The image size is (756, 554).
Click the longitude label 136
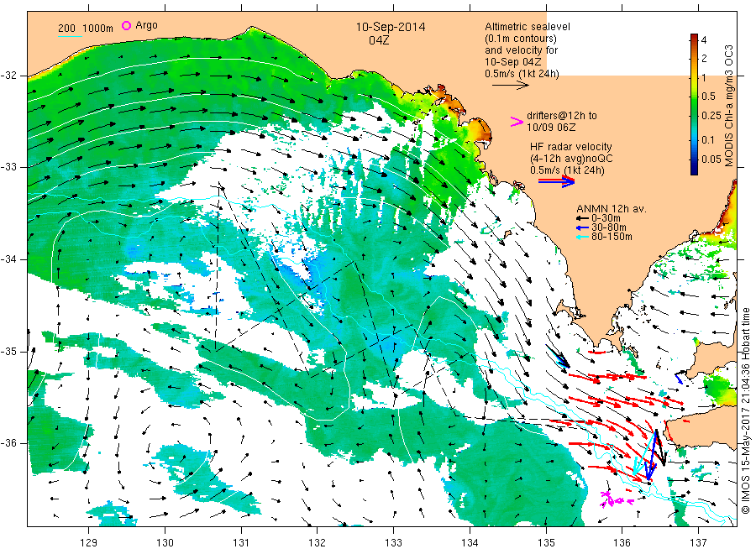[x=622, y=543]
